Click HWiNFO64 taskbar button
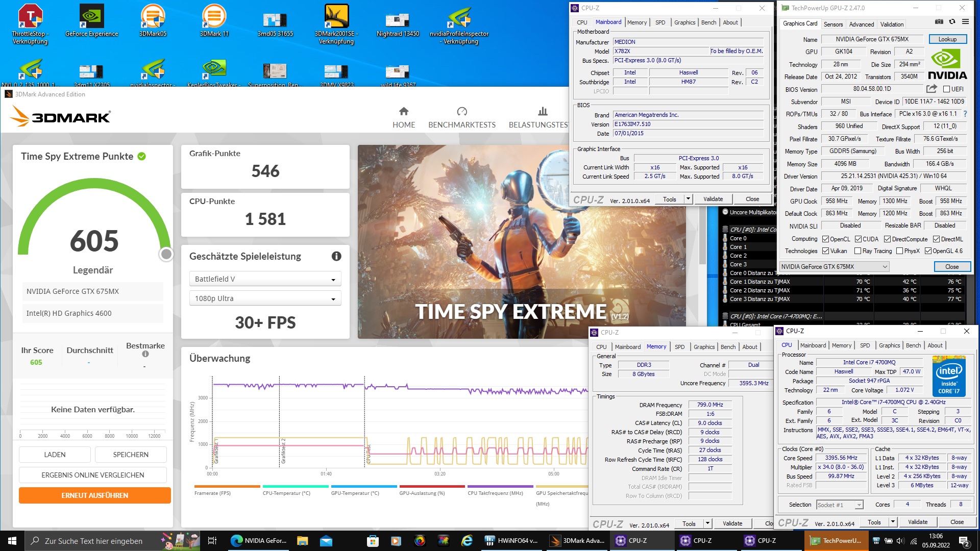Image resolution: width=980 pixels, height=551 pixels. (x=511, y=541)
